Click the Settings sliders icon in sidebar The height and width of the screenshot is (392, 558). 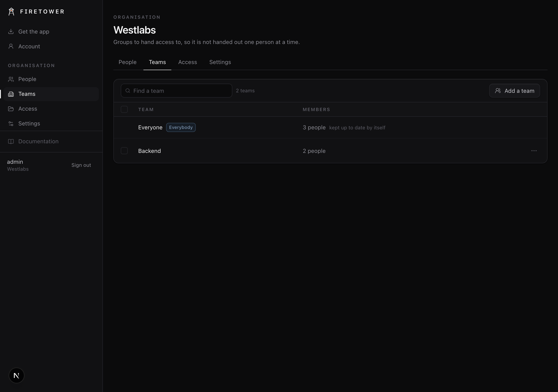[x=11, y=124]
